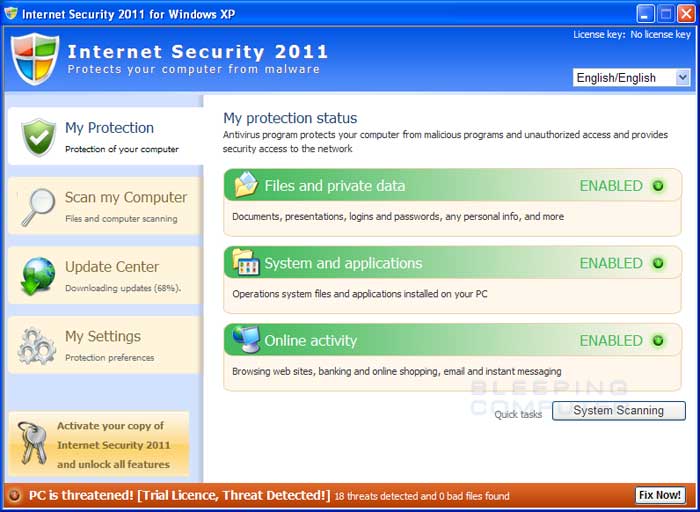Click the magnifying glass scan icon

tap(38, 207)
